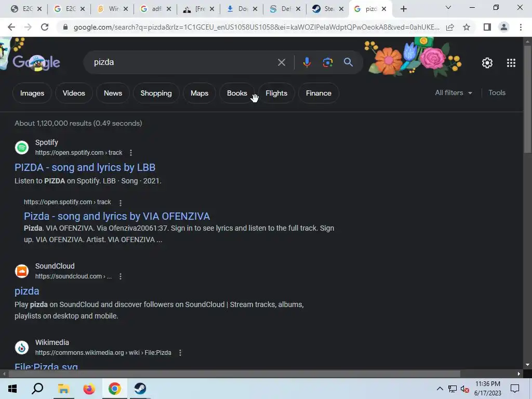Bookmark this page with the star icon
532x399 pixels.
(467, 27)
